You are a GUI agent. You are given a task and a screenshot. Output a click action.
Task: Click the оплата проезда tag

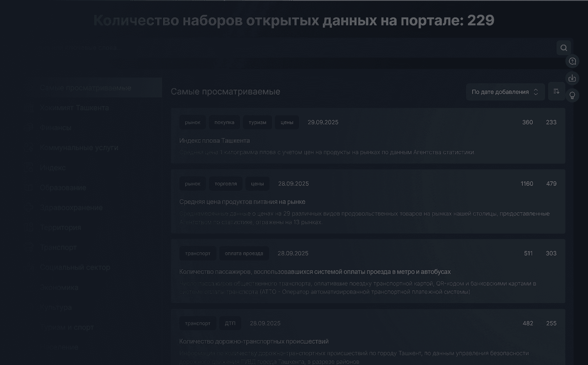(x=244, y=253)
